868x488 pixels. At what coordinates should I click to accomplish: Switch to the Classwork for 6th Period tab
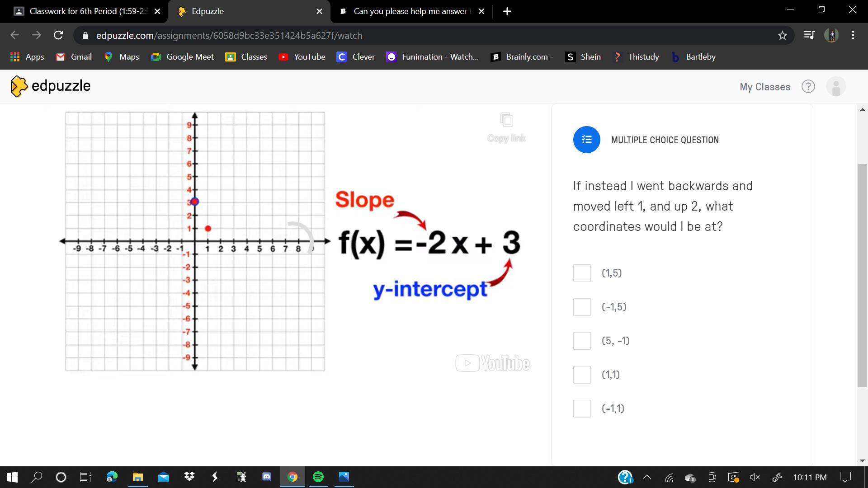coord(84,11)
